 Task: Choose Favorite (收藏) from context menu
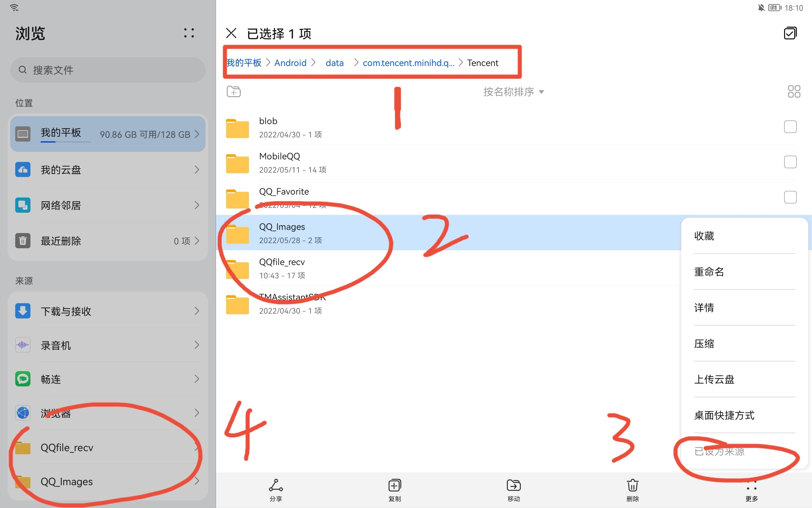tap(744, 236)
